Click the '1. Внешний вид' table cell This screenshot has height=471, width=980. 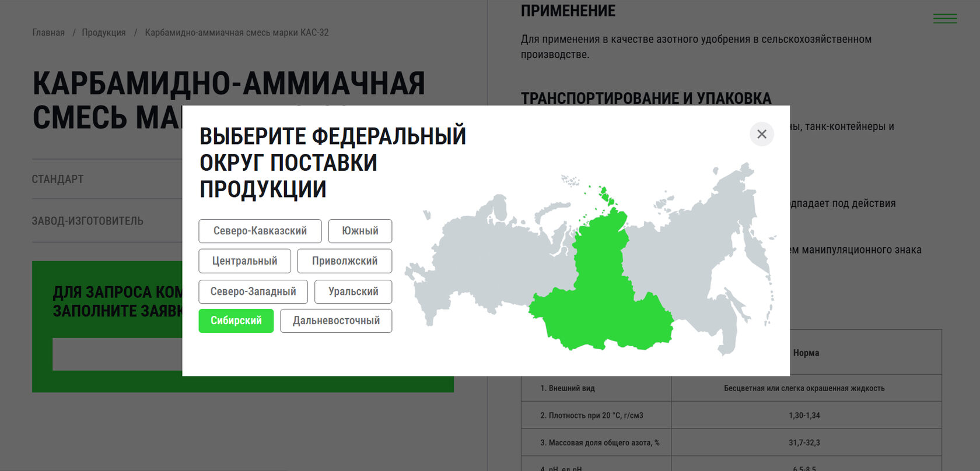point(596,388)
